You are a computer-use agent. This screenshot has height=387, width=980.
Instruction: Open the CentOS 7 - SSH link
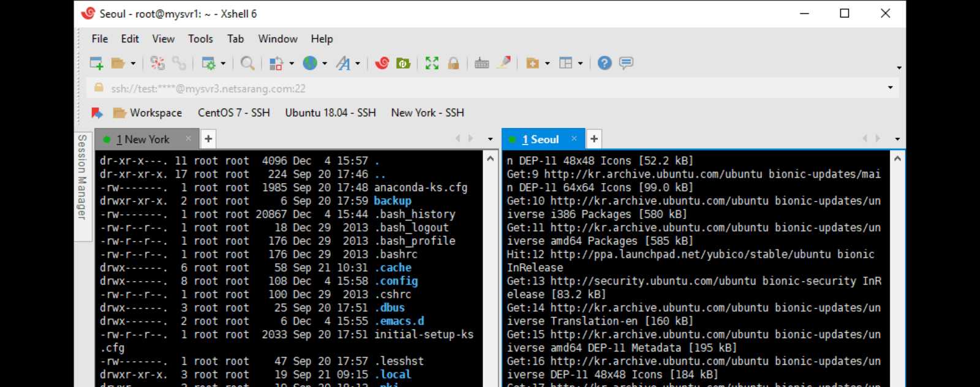tap(233, 113)
